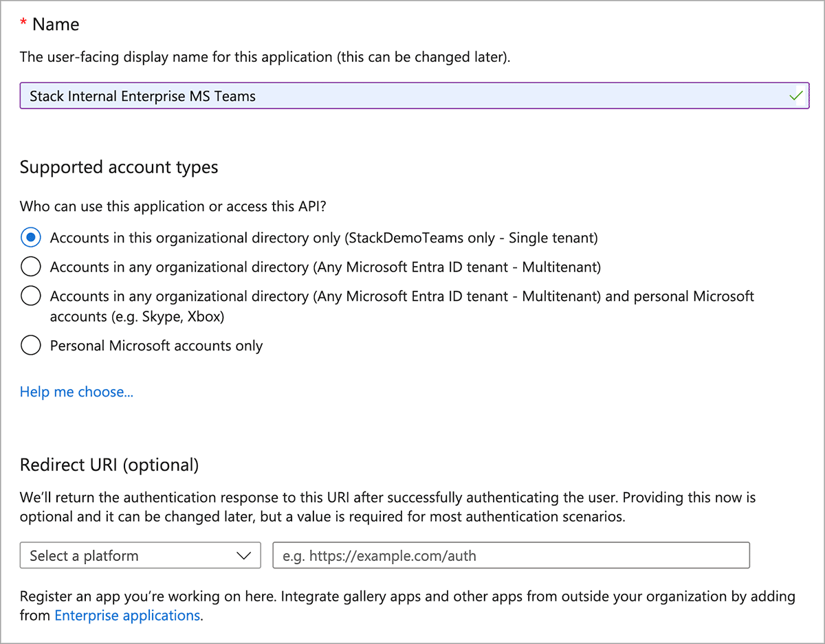The image size is (825, 644).
Task: Click the "(e.g. Skype, Xbox)" label text
Action: pos(137,317)
